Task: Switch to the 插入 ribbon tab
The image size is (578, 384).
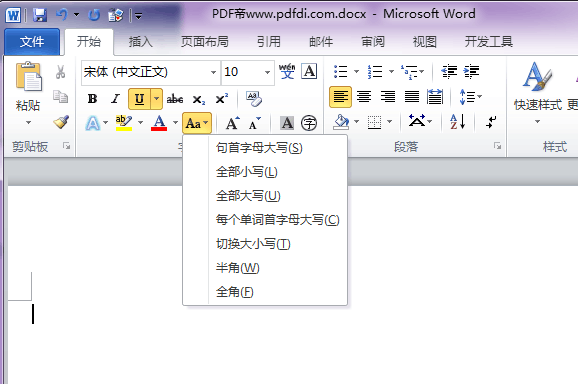Action: click(x=140, y=42)
